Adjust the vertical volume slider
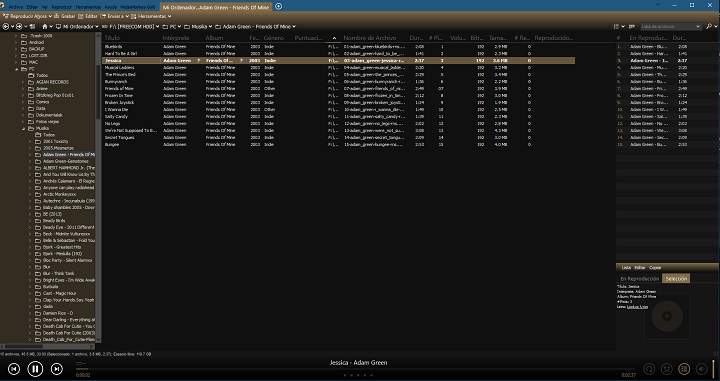720x381 pixels. click(x=714, y=368)
